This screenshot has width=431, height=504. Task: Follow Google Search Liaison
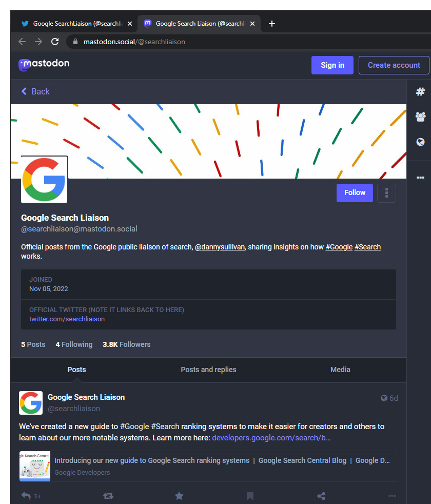pos(355,193)
